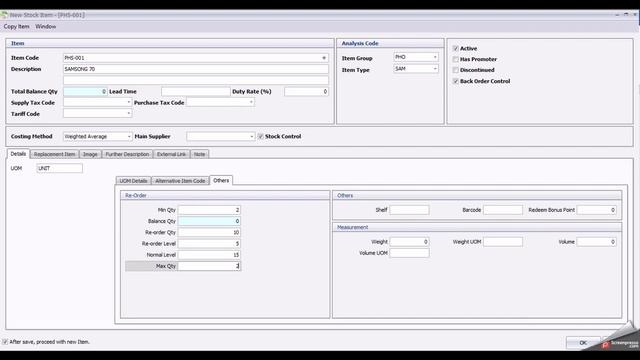640x360 pixels.
Task: Expand the Tariff Code dropdown
Action: click(129, 113)
